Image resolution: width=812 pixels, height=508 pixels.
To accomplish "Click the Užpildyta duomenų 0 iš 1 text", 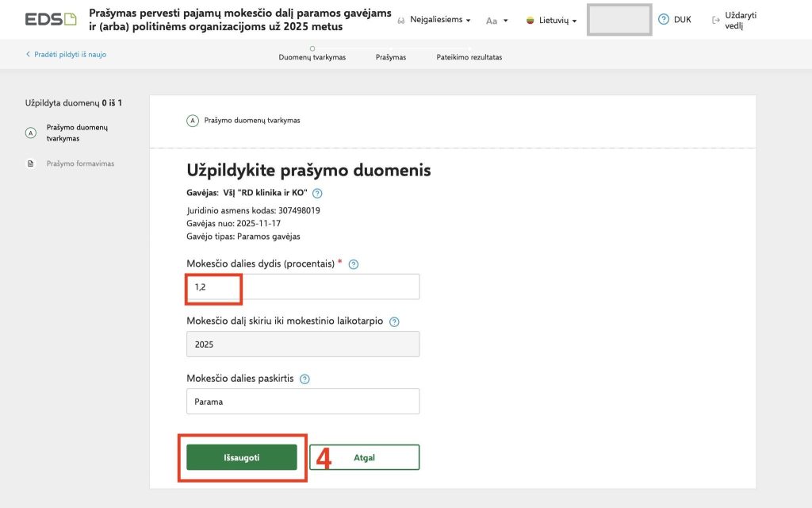I will pos(74,102).
